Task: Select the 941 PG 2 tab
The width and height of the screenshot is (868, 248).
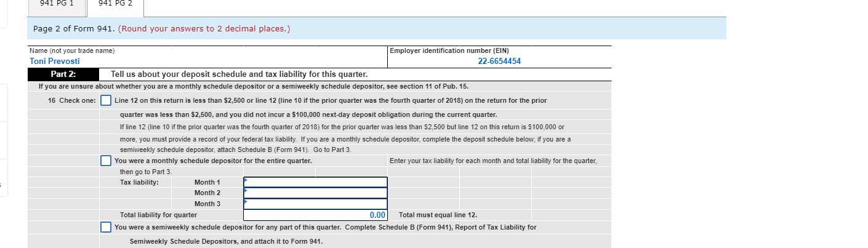Action: [115, 6]
